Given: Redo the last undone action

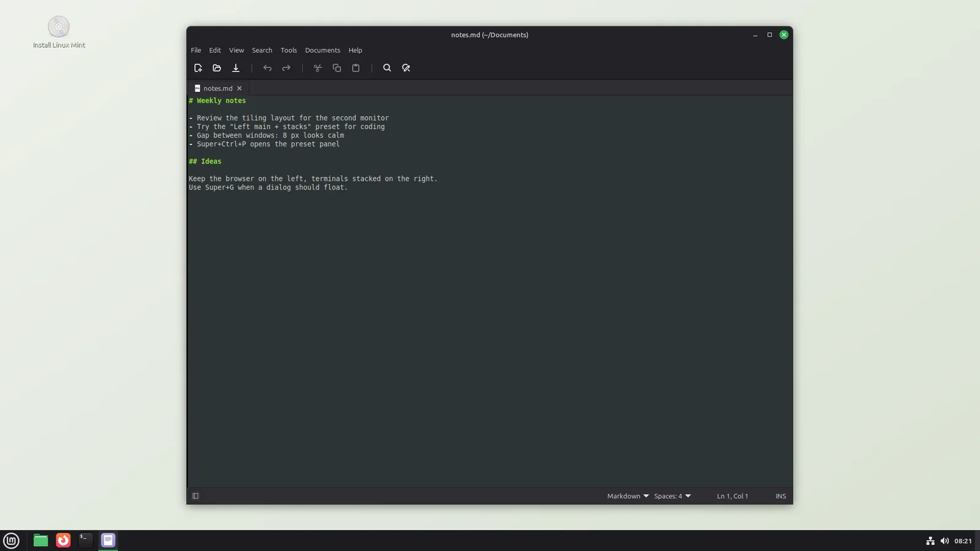Looking at the screenshot, I should (x=286, y=68).
